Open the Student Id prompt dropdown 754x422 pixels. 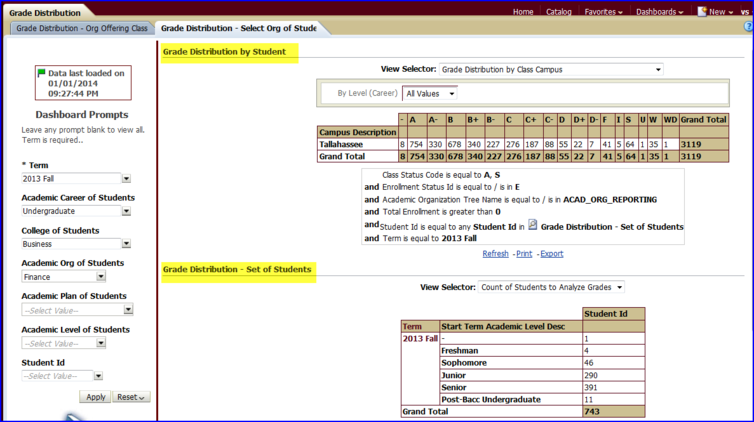[x=98, y=376]
